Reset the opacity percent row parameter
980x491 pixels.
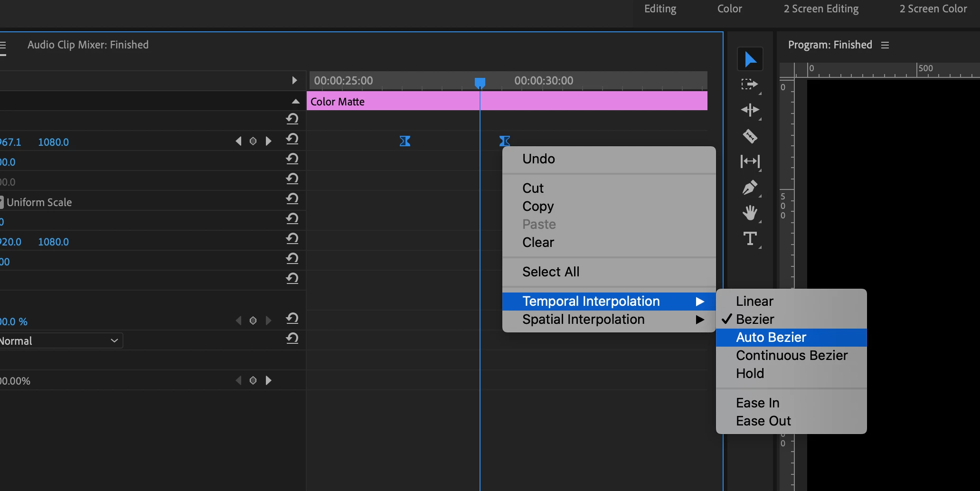click(292, 319)
